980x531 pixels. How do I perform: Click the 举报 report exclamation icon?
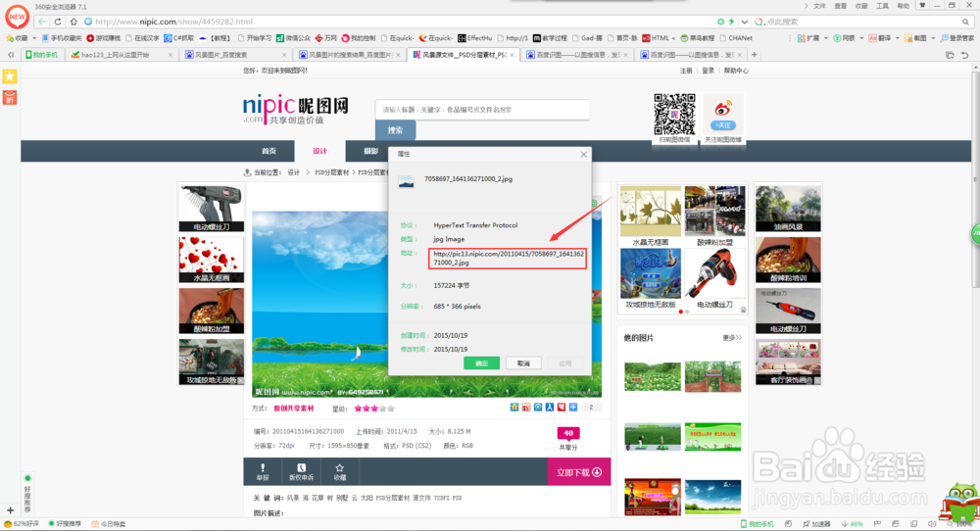pyautogui.click(x=263, y=471)
